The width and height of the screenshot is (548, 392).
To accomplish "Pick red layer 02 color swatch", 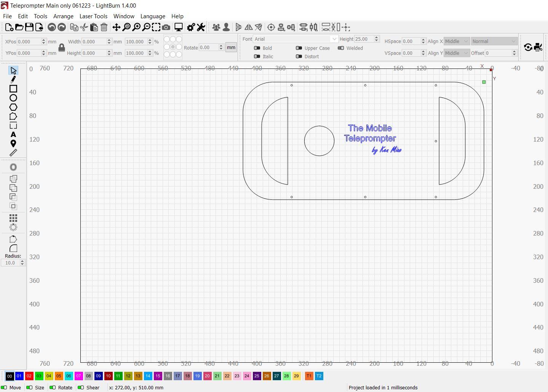I will coord(29,376).
